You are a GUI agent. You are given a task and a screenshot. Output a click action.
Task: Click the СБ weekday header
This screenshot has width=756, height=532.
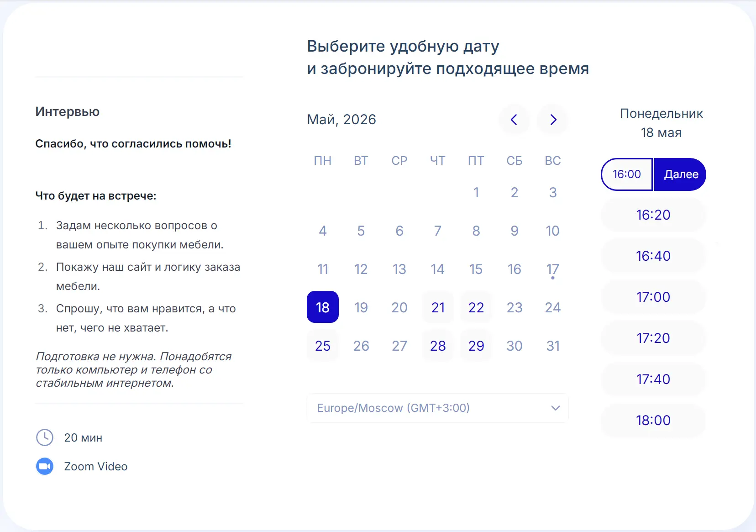pos(514,161)
